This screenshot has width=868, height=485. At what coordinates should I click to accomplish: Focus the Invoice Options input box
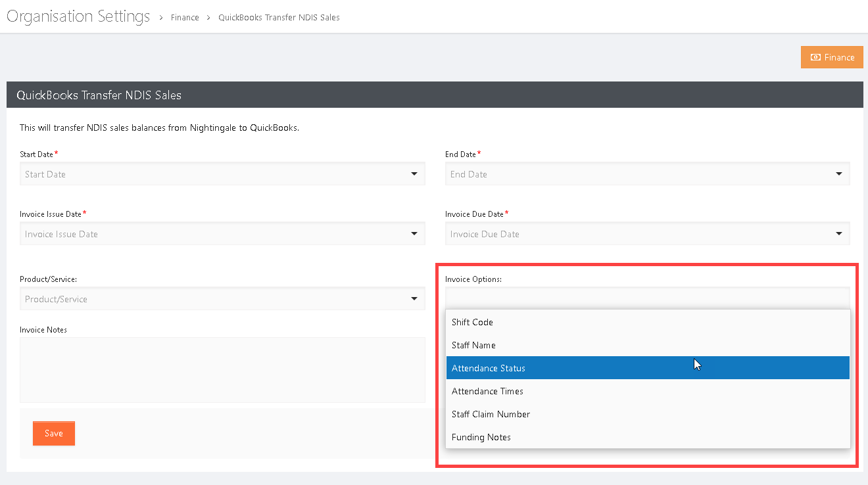tap(648, 298)
